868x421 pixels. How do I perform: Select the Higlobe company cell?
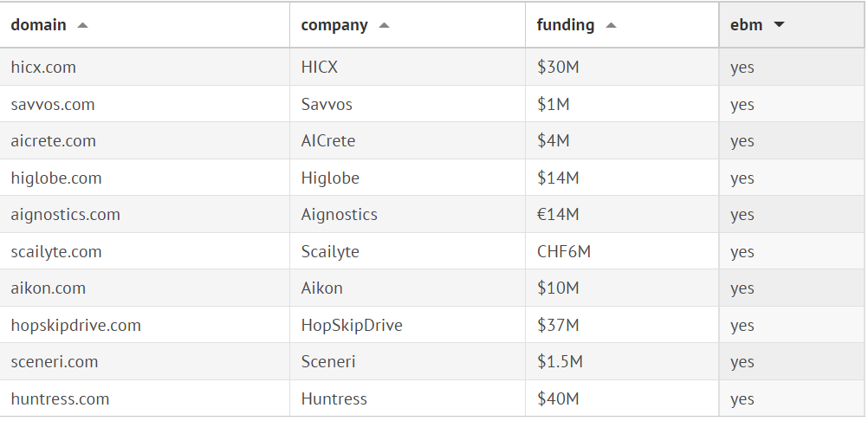pyautogui.click(x=330, y=178)
